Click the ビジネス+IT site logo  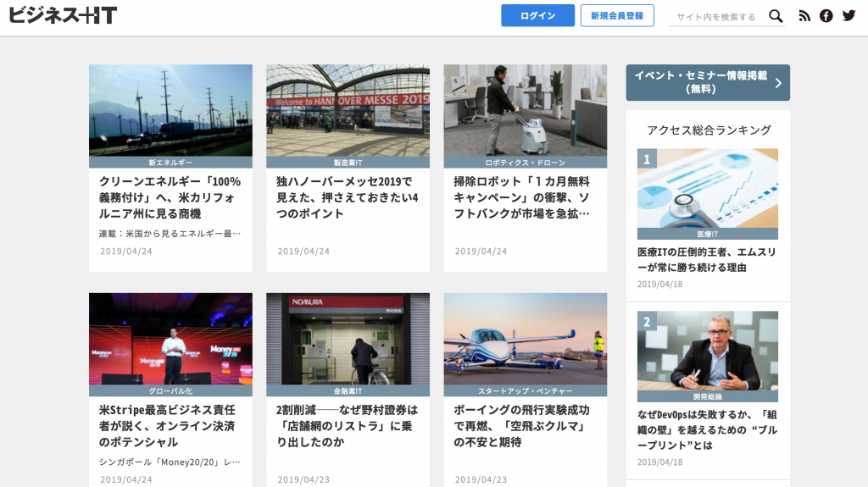click(x=63, y=15)
